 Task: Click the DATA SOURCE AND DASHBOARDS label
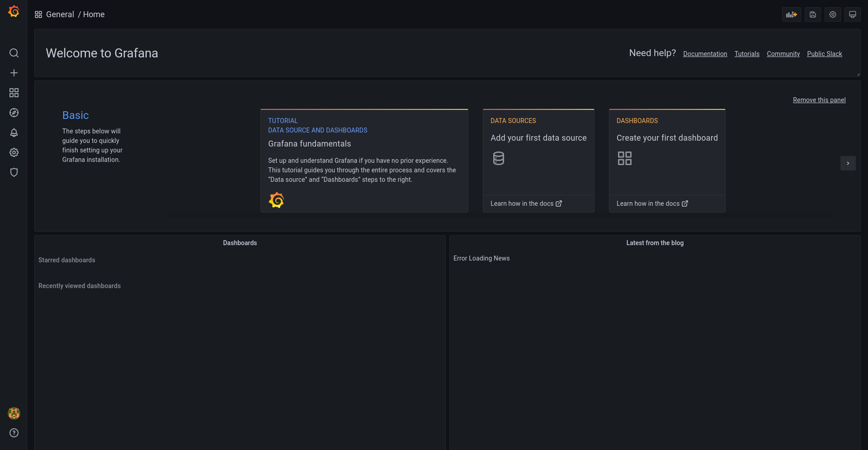pyautogui.click(x=317, y=130)
